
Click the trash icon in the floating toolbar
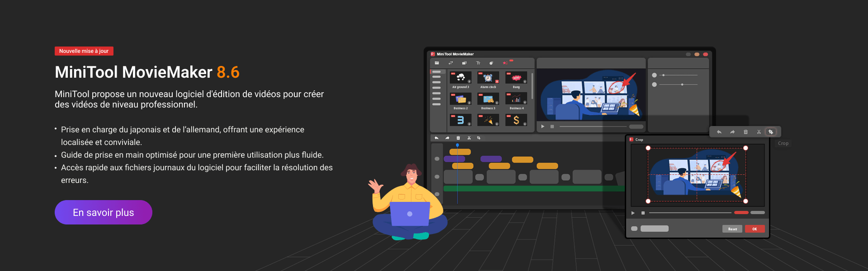(x=745, y=132)
